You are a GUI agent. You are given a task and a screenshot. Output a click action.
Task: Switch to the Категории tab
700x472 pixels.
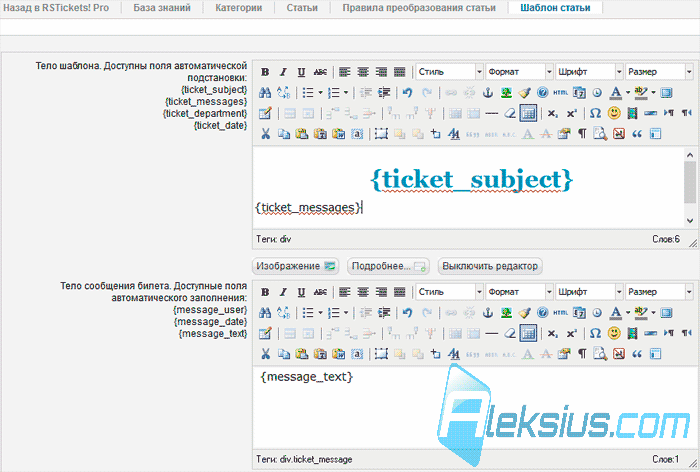(x=238, y=8)
